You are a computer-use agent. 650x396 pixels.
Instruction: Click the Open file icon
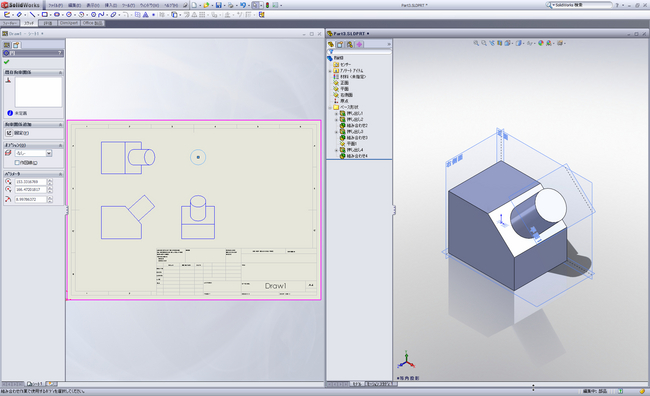pyautogui.click(x=206, y=5)
